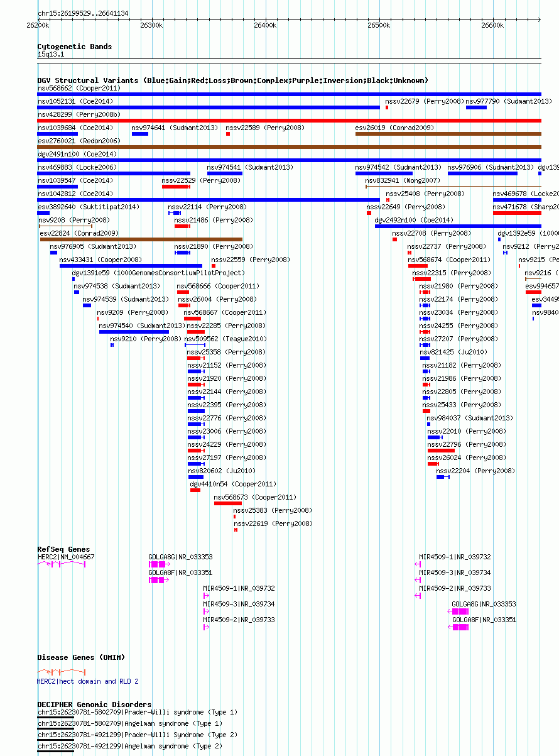The width and height of the screenshot is (559, 756).
Task: Open nssv22708 (Perry2008) variant label
Action: pyautogui.click(x=431, y=233)
